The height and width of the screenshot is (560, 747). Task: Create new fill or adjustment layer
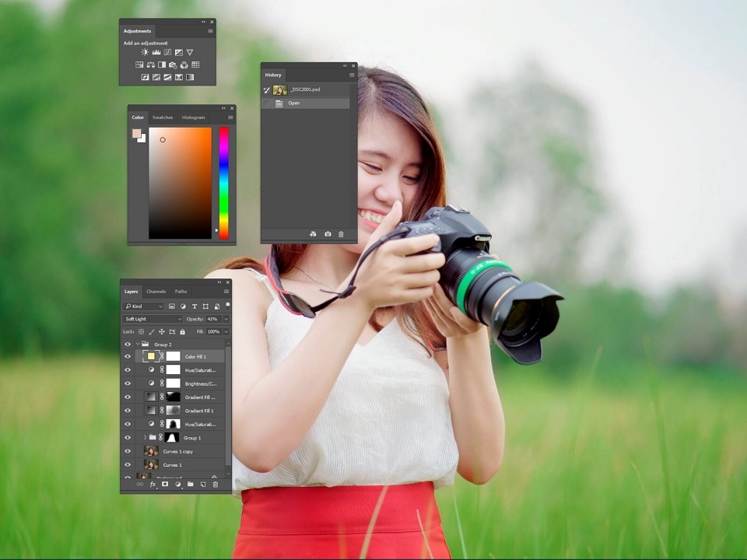(177, 485)
